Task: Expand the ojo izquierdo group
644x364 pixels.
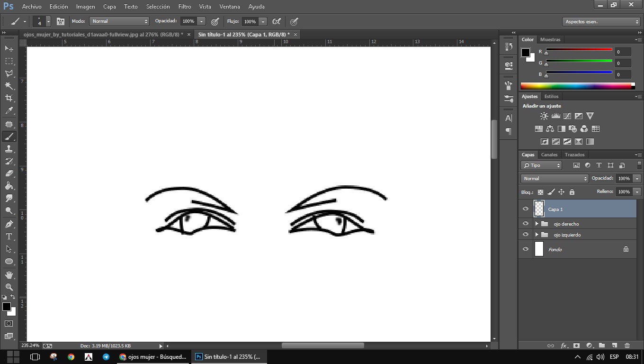Action: pyautogui.click(x=537, y=235)
